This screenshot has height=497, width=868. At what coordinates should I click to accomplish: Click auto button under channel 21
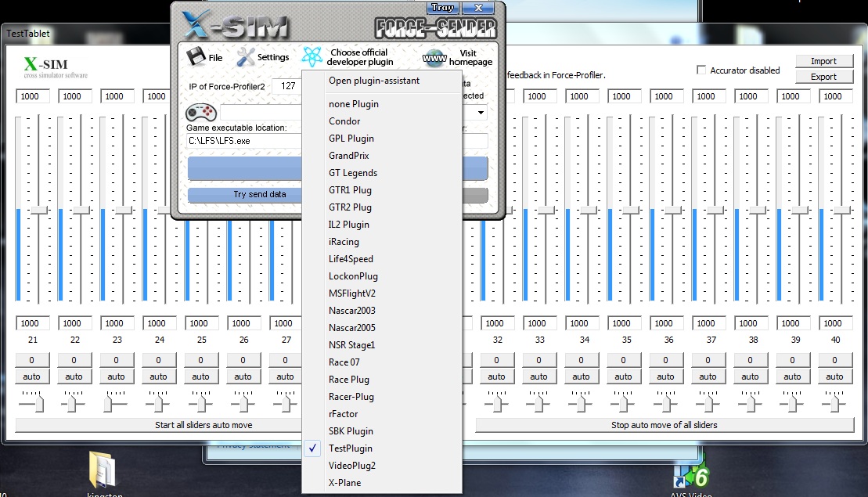tap(31, 376)
